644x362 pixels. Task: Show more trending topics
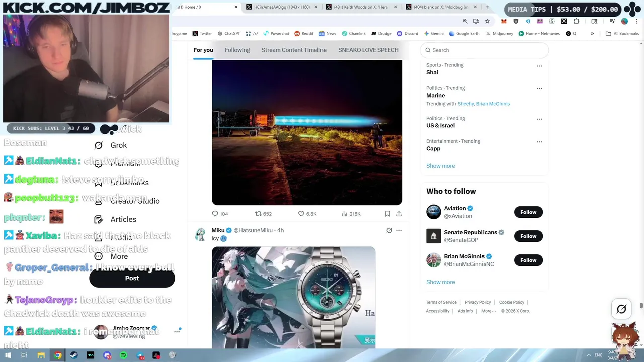(x=440, y=166)
